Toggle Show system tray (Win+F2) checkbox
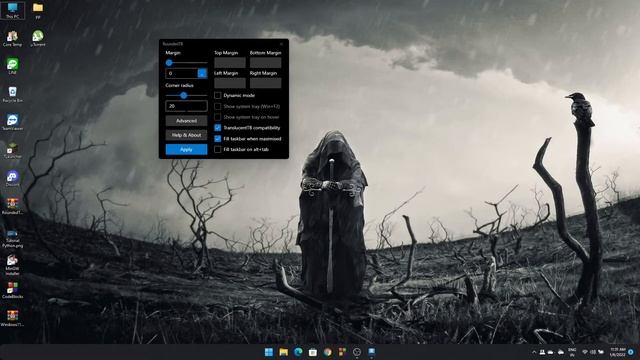The image size is (640, 360). 218,107
